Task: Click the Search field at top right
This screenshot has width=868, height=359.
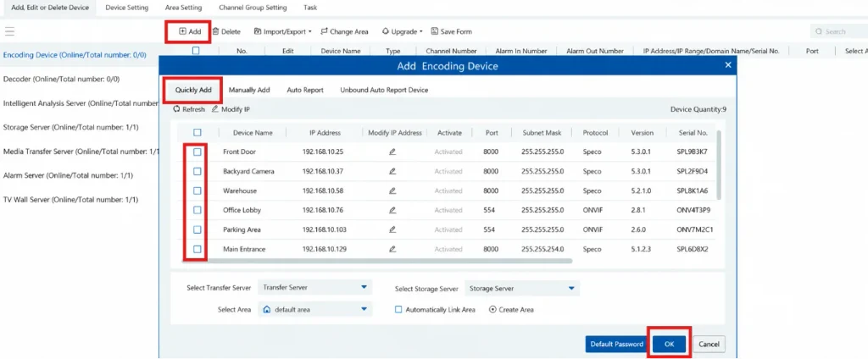Action: [838, 31]
